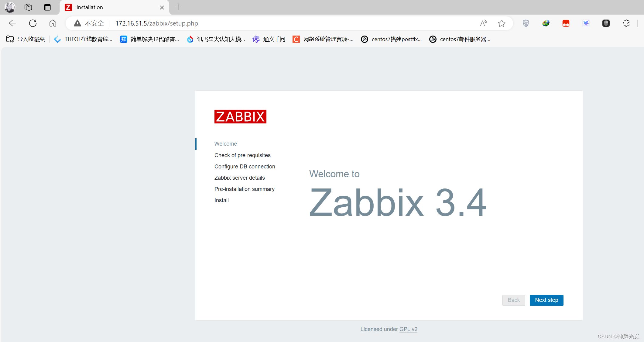This screenshot has height=342, width=644.
Task: Open the blue bird extension icon
Action: 586,23
